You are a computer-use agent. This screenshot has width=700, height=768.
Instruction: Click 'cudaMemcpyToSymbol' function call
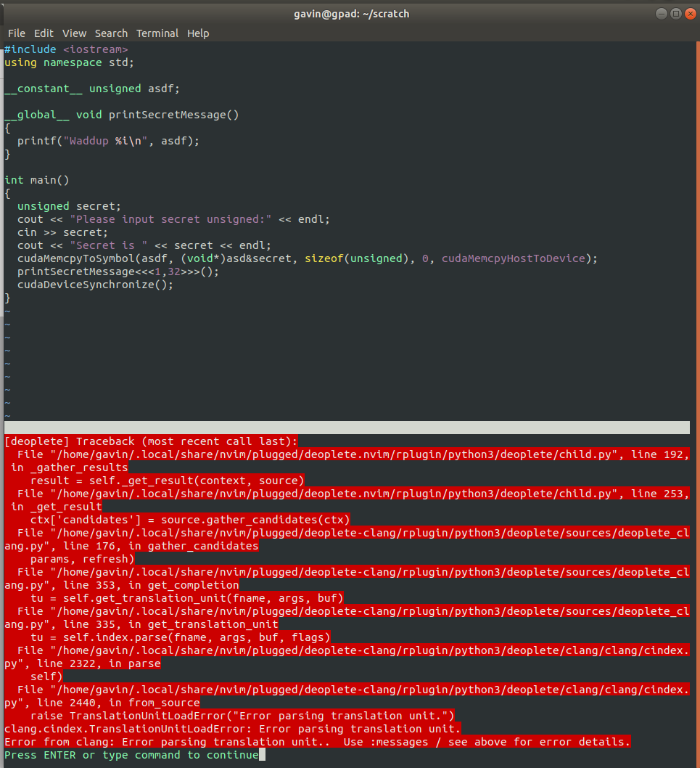[76, 258]
